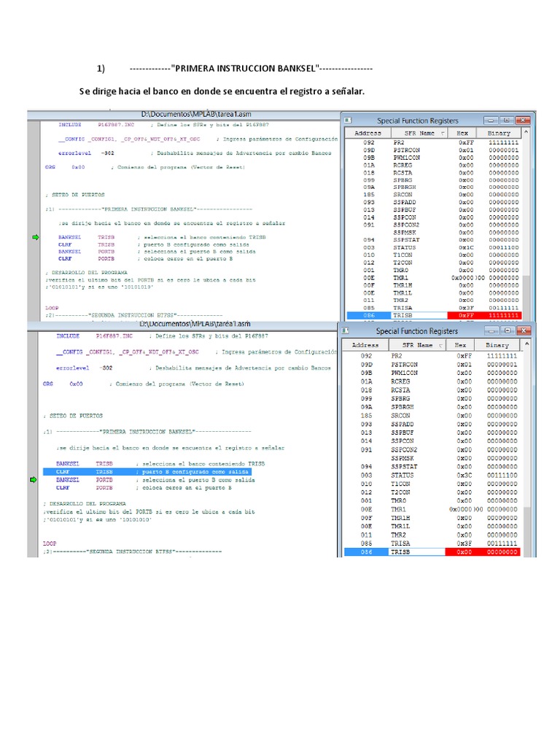
Task: Click the green arrow beside BANKSEL PORTB
Action: 32,481
